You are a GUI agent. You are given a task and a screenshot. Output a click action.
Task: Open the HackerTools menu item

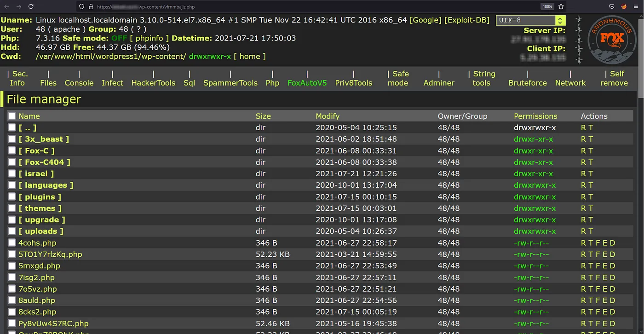(154, 83)
